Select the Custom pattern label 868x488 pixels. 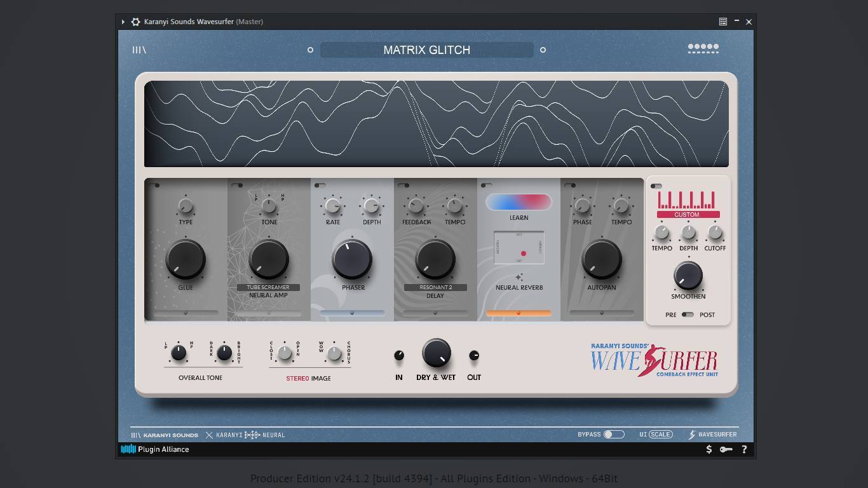coord(687,215)
